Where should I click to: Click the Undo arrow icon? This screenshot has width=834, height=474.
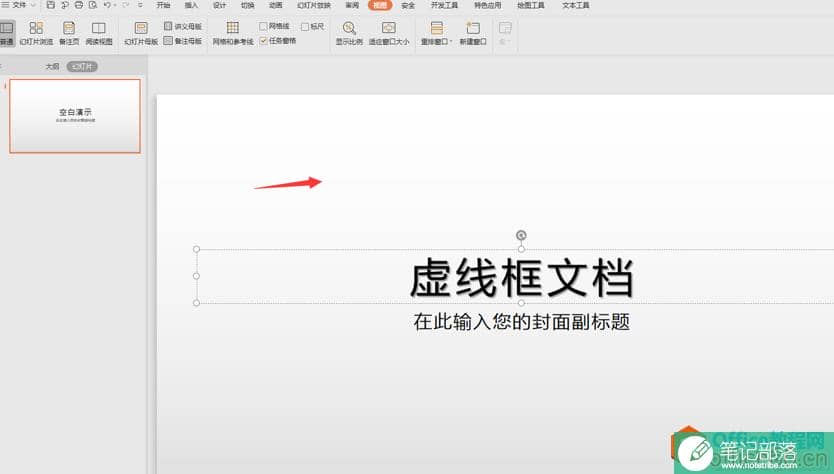pyautogui.click(x=107, y=5)
